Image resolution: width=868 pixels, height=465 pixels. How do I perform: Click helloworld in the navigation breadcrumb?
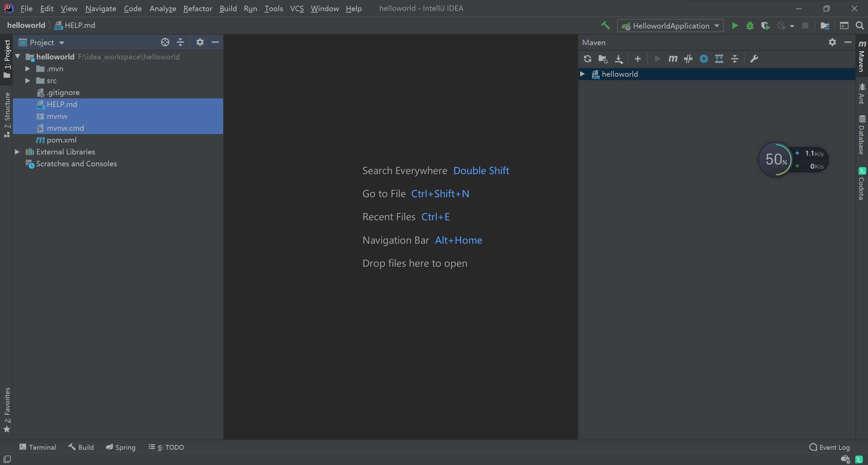(x=26, y=25)
